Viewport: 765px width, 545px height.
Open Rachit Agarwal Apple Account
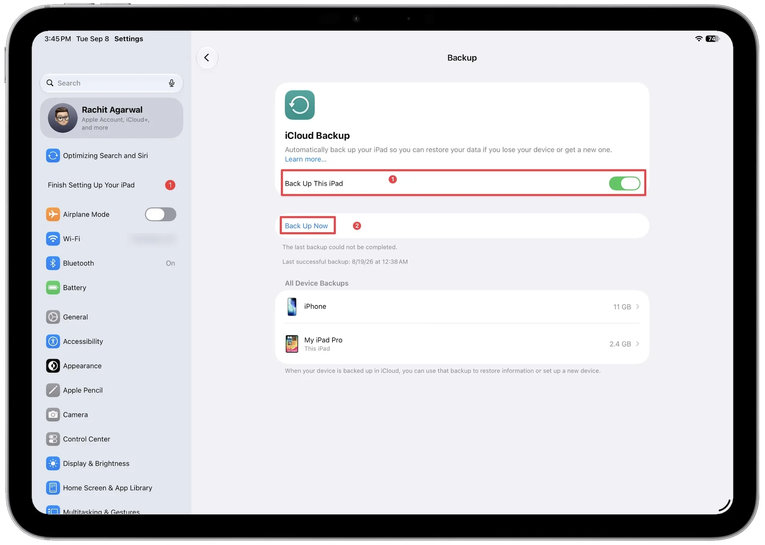pos(112,118)
